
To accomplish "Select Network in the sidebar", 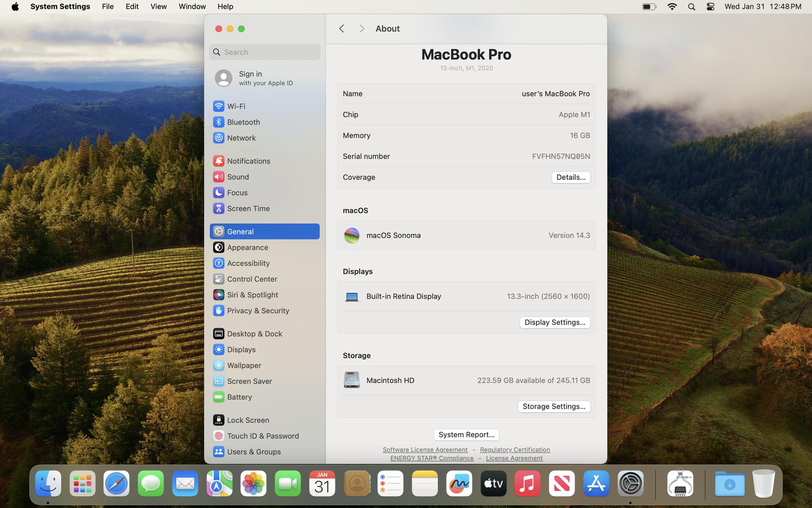I will (x=265, y=138).
